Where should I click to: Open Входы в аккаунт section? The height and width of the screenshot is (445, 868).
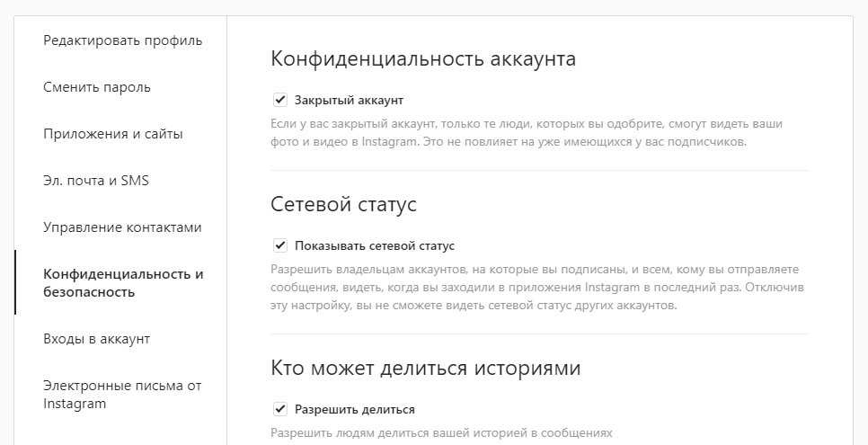point(97,339)
